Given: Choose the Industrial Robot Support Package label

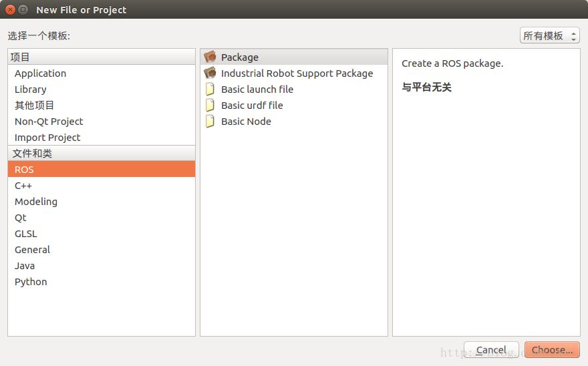Looking at the screenshot, I should 297,73.
